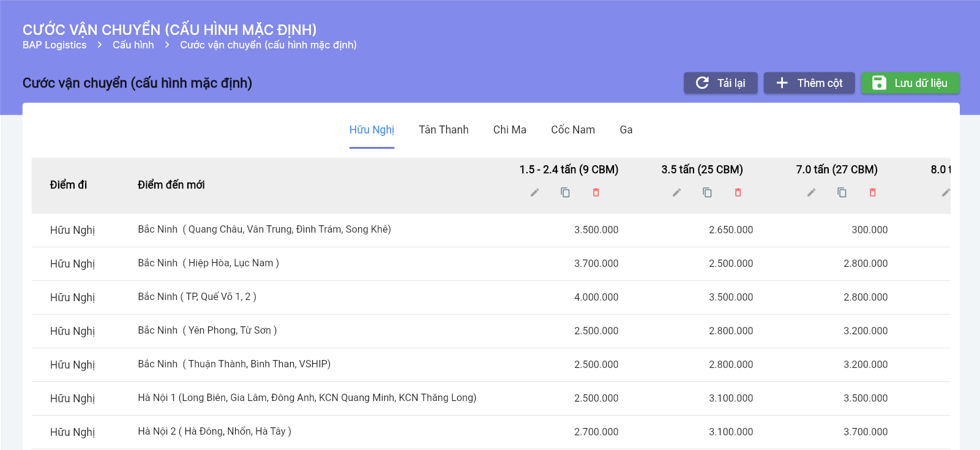The image size is (980, 450).
Task: Edit the 3.5 tấn (25 CBM) column
Action: (x=676, y=193)
